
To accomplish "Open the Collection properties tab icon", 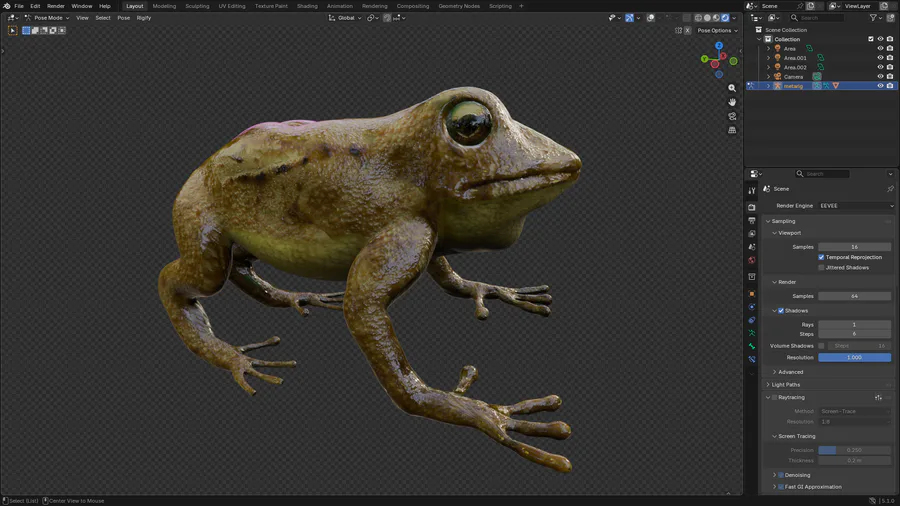I will click(x=752, y=277).
